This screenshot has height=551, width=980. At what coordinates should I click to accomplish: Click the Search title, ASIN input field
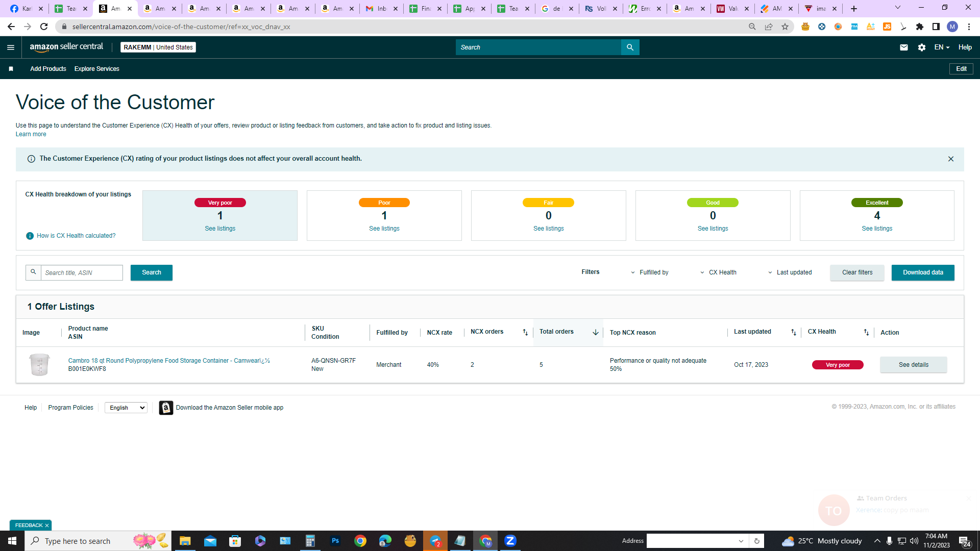click(x=82, y=272)
